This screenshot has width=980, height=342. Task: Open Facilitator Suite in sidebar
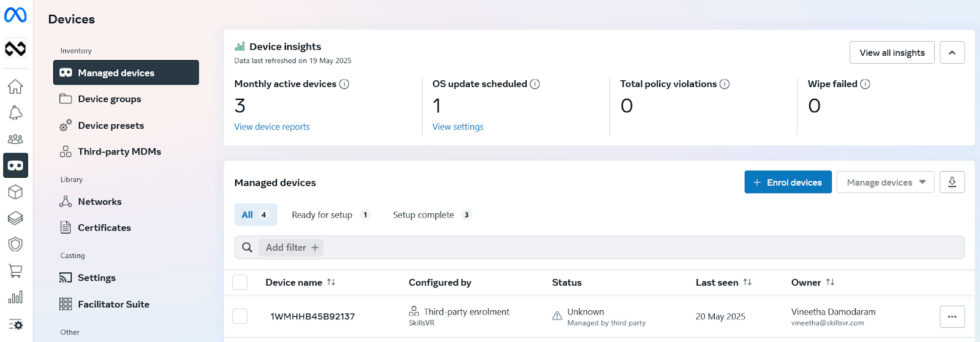click(126, 304)
